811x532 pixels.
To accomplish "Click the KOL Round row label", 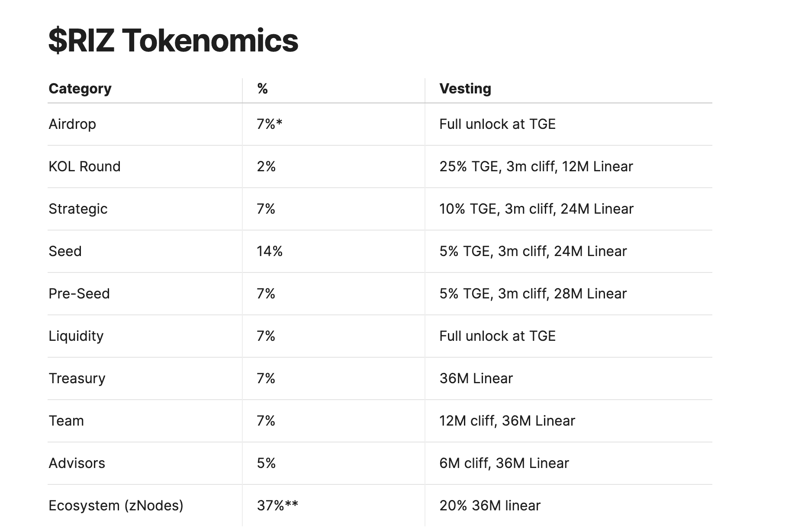I will pos(84,167).
